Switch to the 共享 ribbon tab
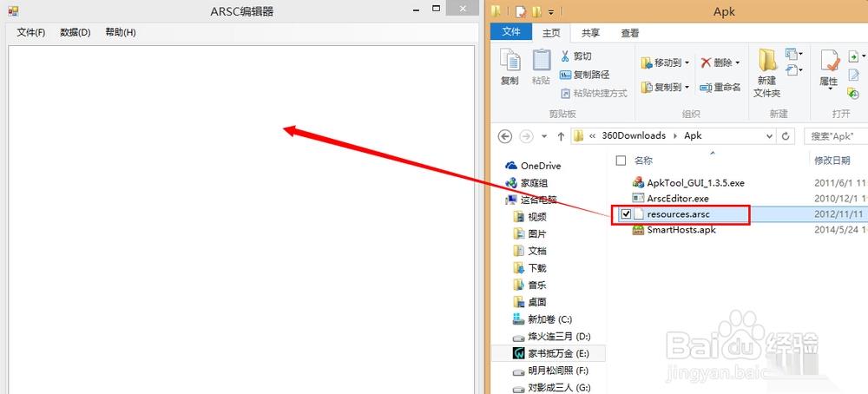 pos(590,33)
